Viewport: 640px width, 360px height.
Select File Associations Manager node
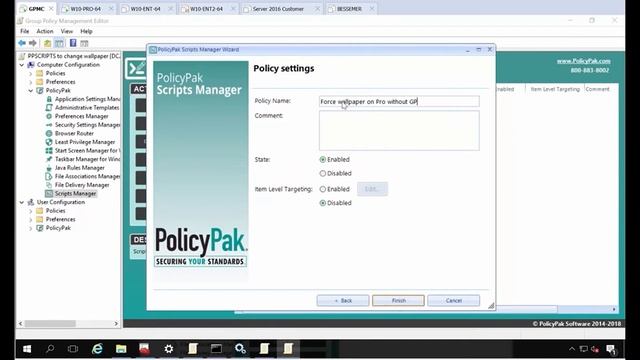87,176
